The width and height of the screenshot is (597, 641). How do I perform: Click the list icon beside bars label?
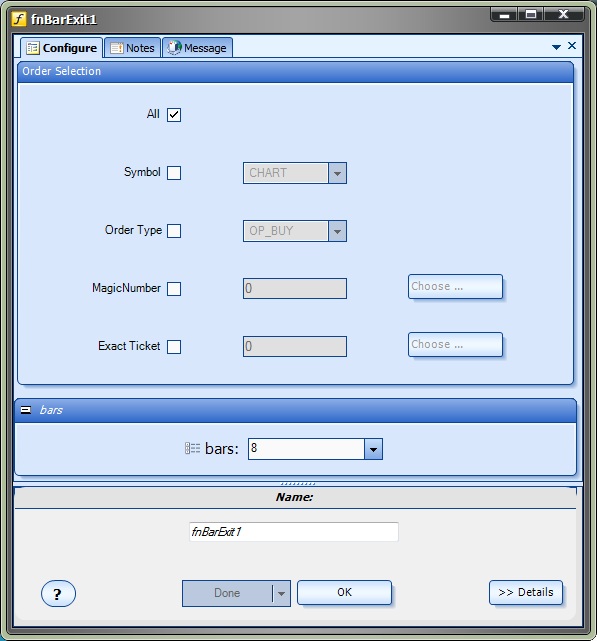pos(192,448)
